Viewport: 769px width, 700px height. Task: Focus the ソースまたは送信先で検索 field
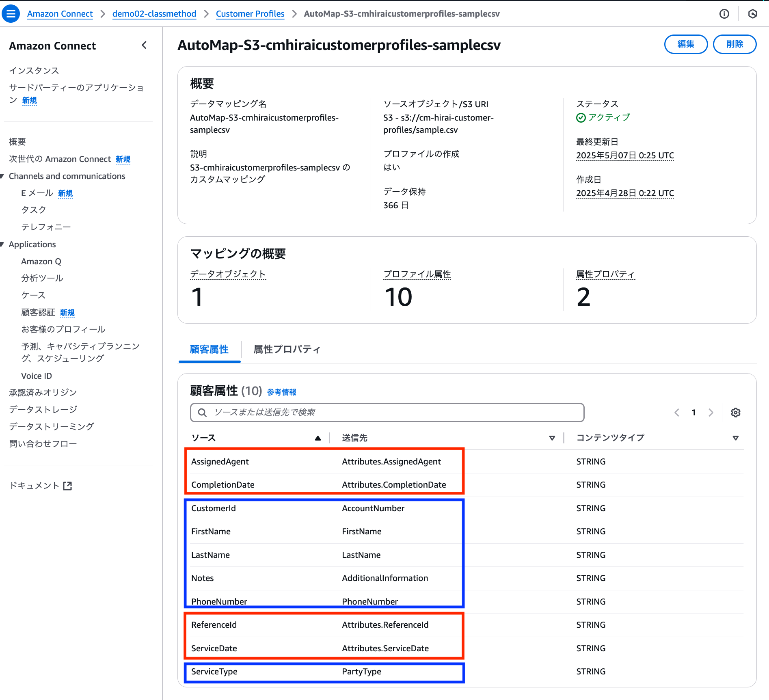387,413
